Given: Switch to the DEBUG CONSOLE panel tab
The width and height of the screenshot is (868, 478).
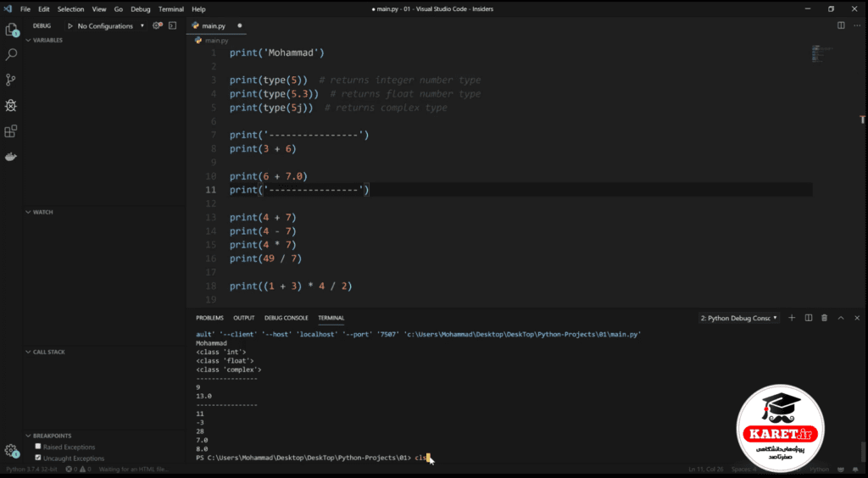Looking at the screenshot, I should tap(287, 318).
